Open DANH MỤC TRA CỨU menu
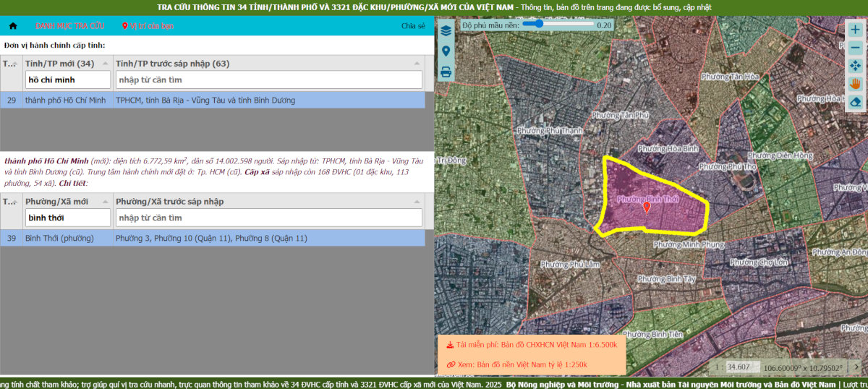The height and width of the screenshot is (389, 868). coord(69,26)
